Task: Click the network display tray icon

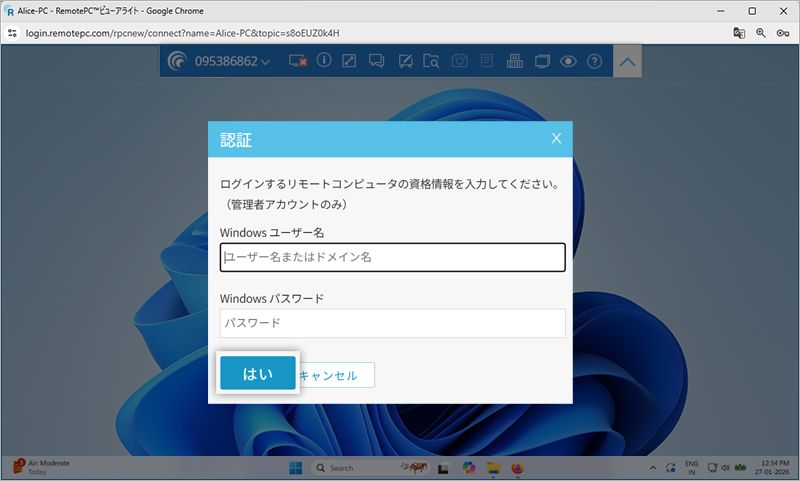Action: 712,468
